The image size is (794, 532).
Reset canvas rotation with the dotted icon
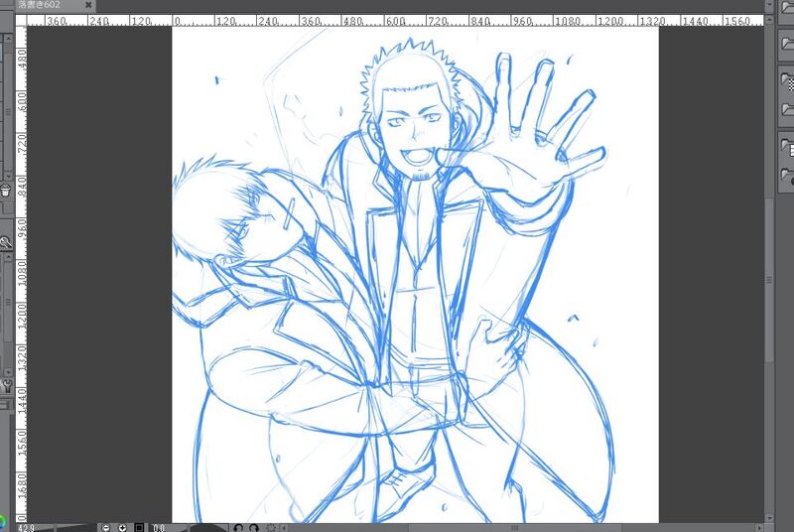(271, 528)
